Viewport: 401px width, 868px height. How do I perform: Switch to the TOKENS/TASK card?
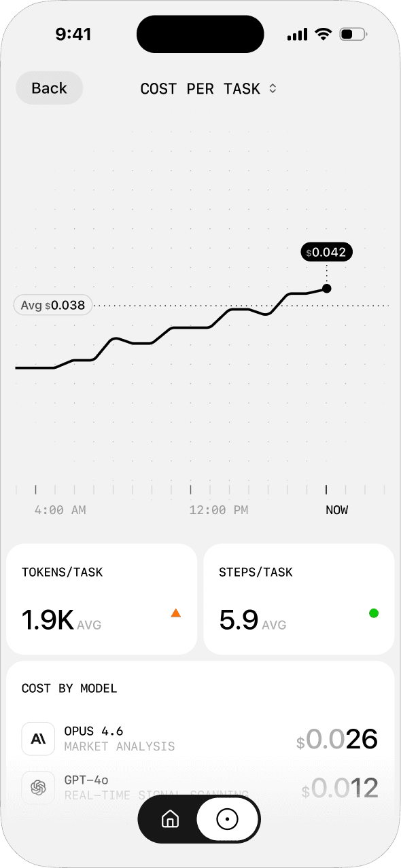(x=101, y=598)
